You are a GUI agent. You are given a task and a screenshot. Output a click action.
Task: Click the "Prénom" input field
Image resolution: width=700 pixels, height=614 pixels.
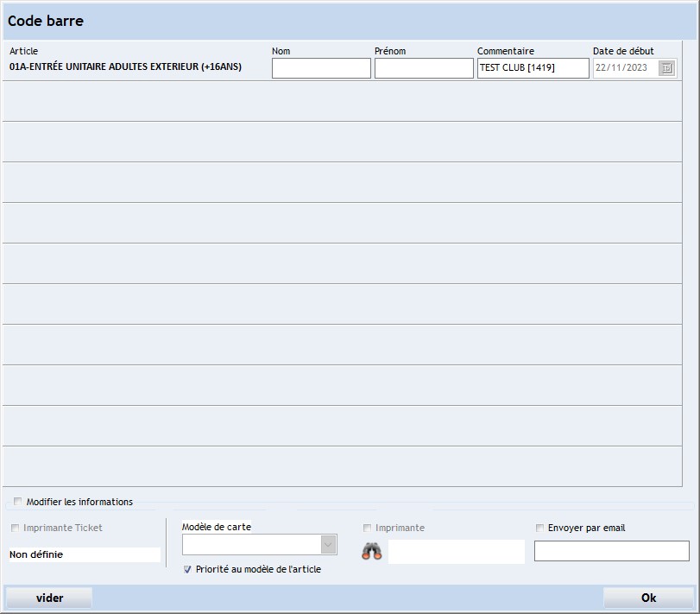point(425,67)
